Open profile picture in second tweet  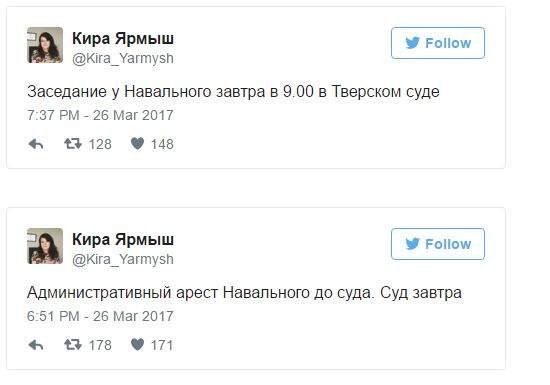tap(45, 246)
